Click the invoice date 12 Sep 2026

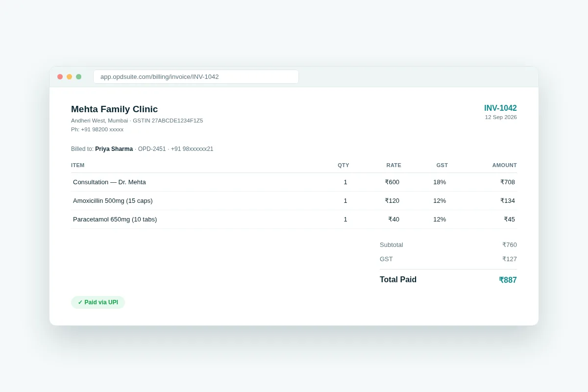coord(501,117)
